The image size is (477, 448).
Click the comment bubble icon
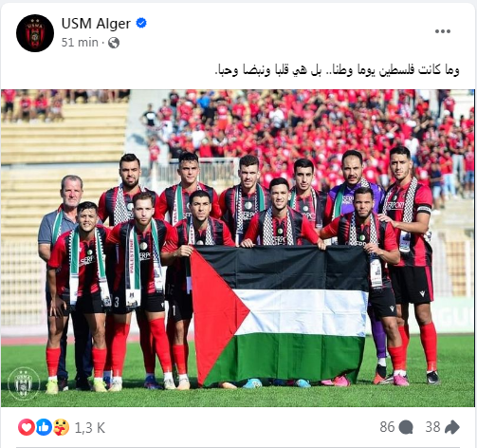(406, 427)
